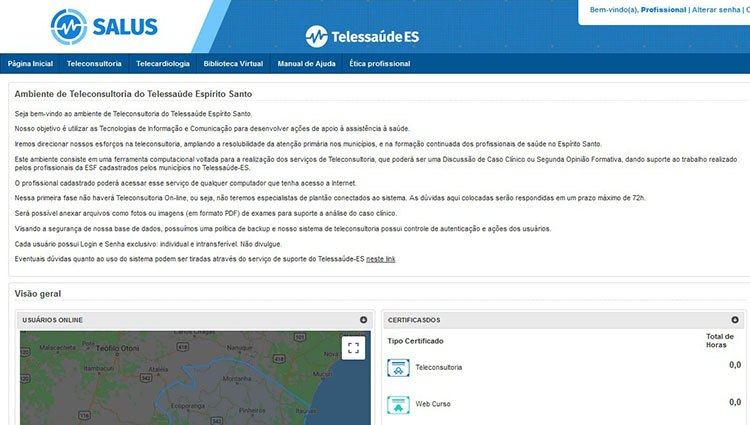Follow the 'neste link' support link
This screenshot has width=750, height=425.
tap(381, 259)
